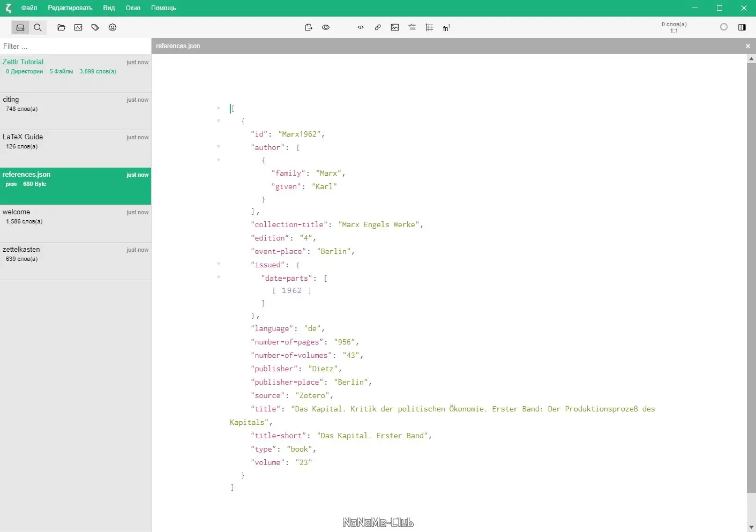Click the "volume" key
756x532 pixels.
pyautogui.click(x=268, y=462)
